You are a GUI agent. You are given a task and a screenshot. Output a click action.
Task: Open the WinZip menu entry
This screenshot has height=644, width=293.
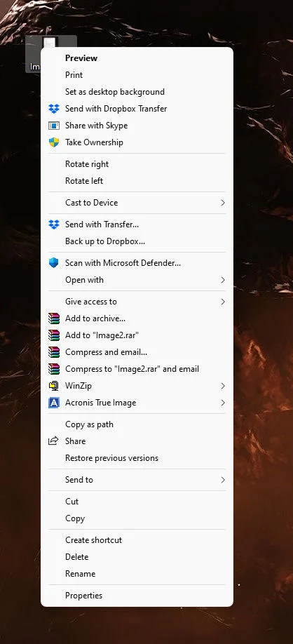pyautogui.click(x=137, y=386)
